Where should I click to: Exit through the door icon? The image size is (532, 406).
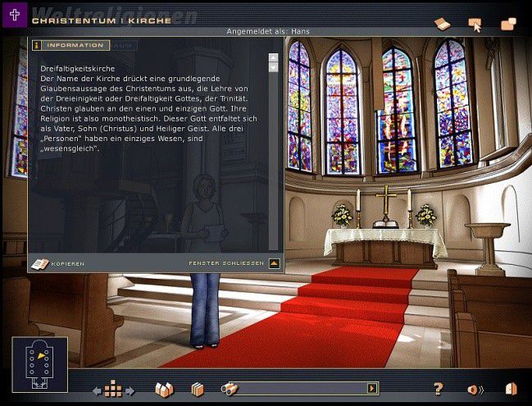(511, 389)
